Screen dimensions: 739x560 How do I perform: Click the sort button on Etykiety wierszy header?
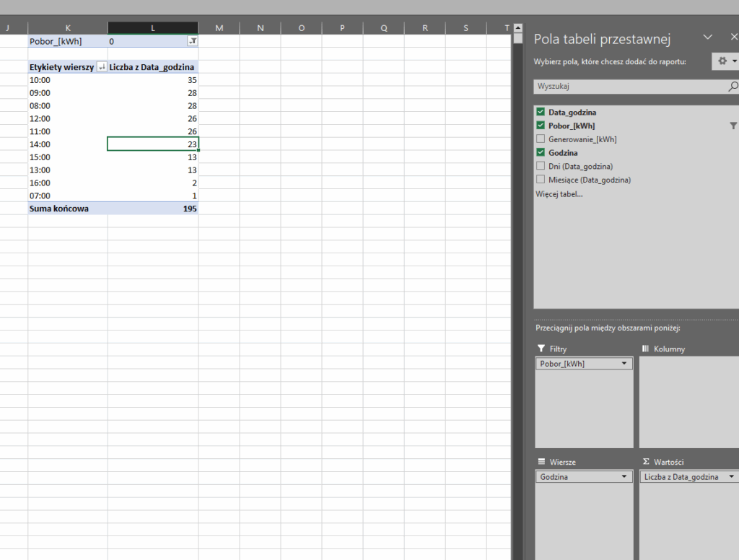coord(101,67)
